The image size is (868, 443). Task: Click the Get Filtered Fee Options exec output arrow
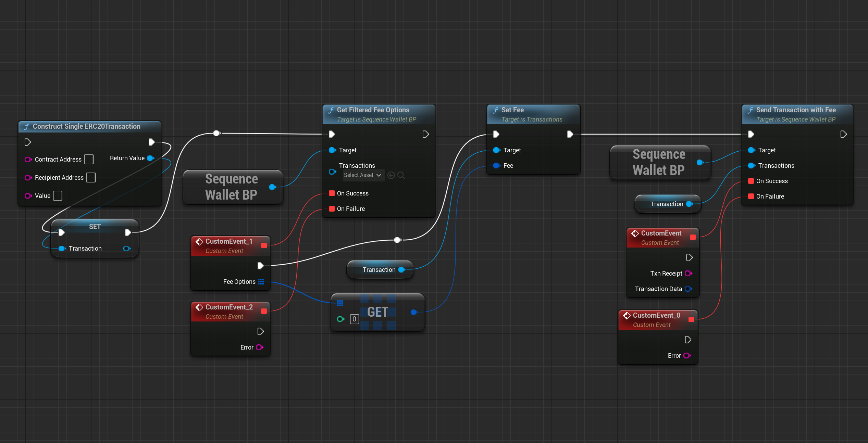coord(425,134)
